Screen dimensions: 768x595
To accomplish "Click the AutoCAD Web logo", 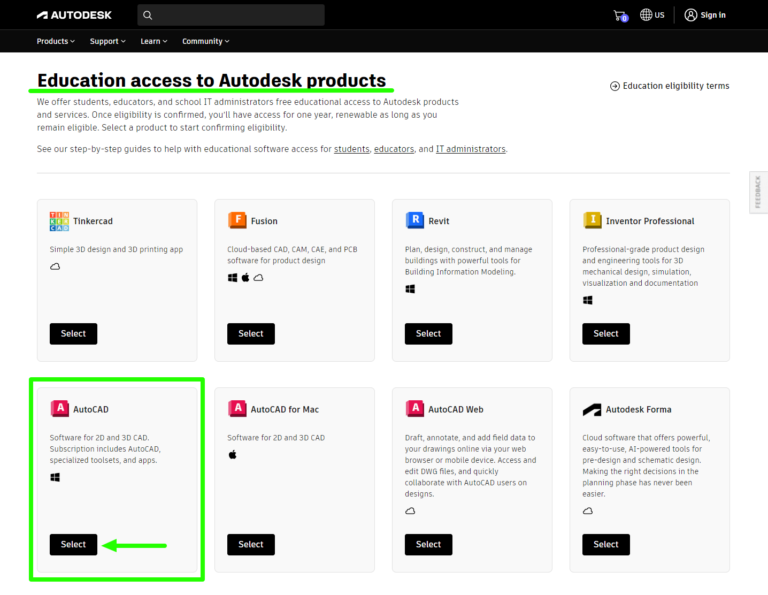I will (415, 408).
